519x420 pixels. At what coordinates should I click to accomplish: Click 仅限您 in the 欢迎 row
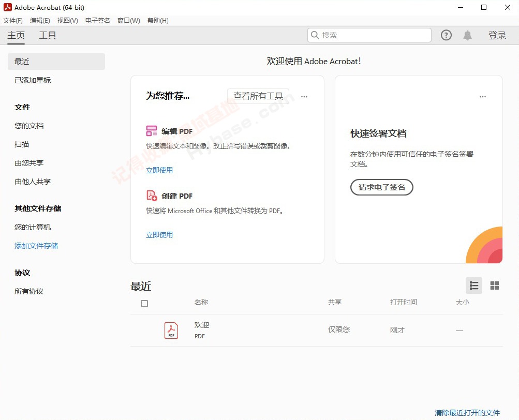click(x=339, y=329)
